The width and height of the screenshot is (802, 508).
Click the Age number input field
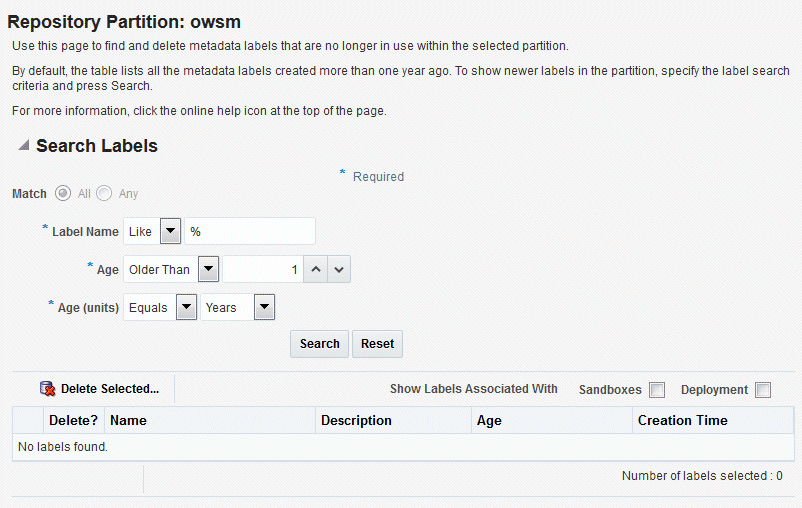261,270
